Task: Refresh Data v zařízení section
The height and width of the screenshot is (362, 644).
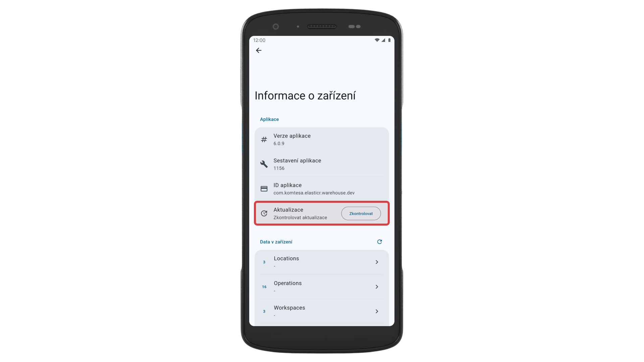Action: click(379, 242)
